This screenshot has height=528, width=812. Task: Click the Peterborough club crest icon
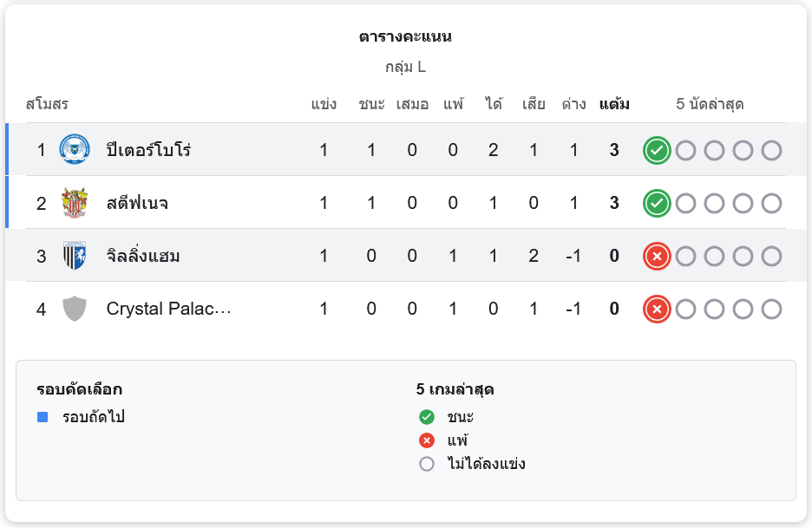75,150
